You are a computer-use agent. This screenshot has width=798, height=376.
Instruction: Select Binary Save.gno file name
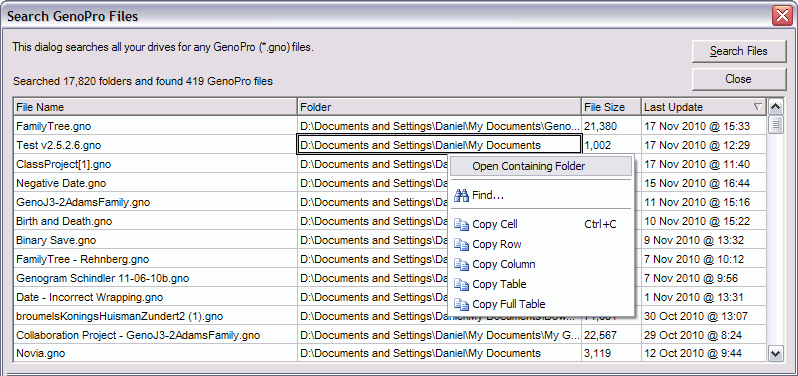click(x=56, y=240)
